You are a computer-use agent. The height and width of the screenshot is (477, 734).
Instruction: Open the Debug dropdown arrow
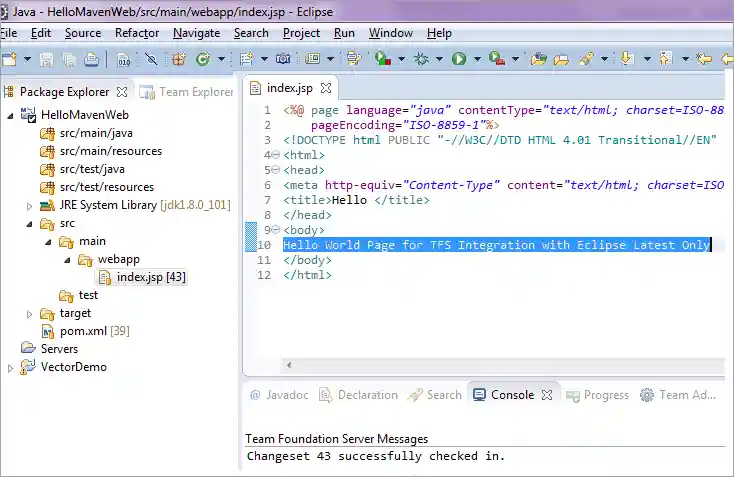click(439, 59)
